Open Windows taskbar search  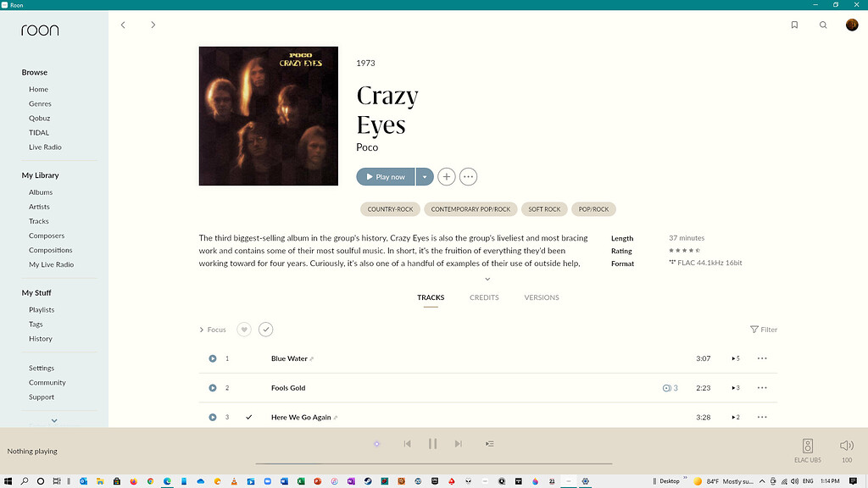(x=25, y=481)
